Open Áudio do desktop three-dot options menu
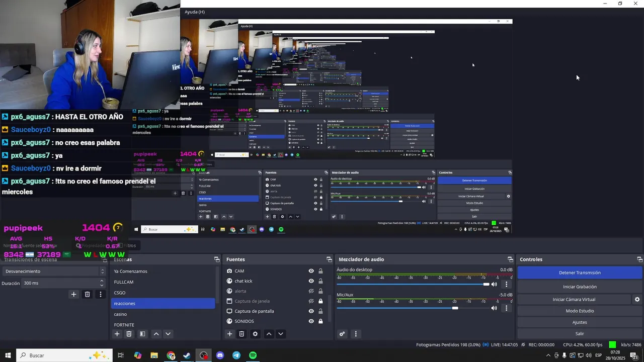This screenshot has height=362, width=644. click(x=506, y=284)
